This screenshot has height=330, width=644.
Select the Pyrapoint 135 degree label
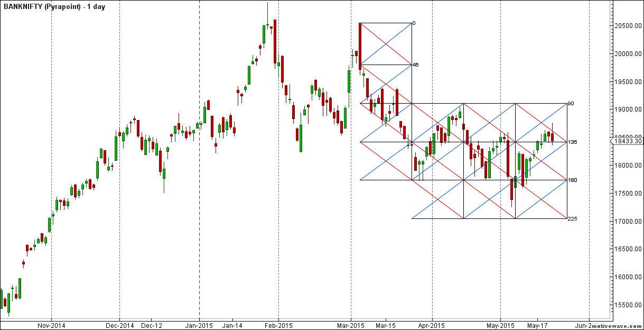tap(572, 142)
